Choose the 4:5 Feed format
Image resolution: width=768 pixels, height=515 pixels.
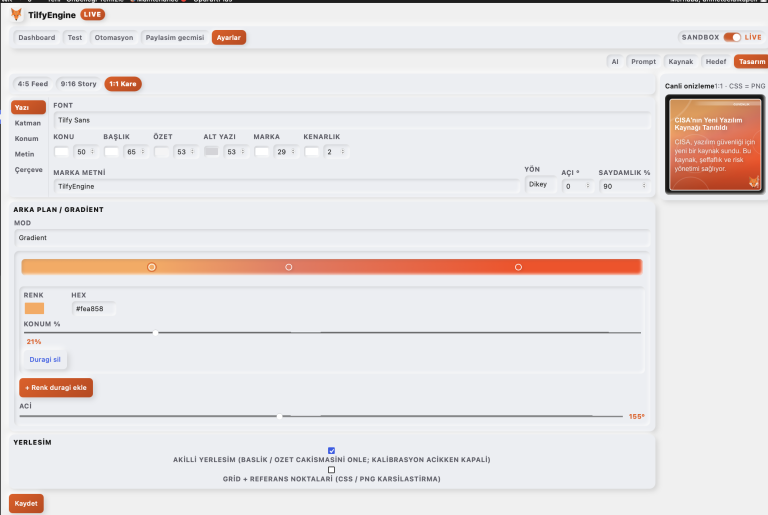[33, 84]
